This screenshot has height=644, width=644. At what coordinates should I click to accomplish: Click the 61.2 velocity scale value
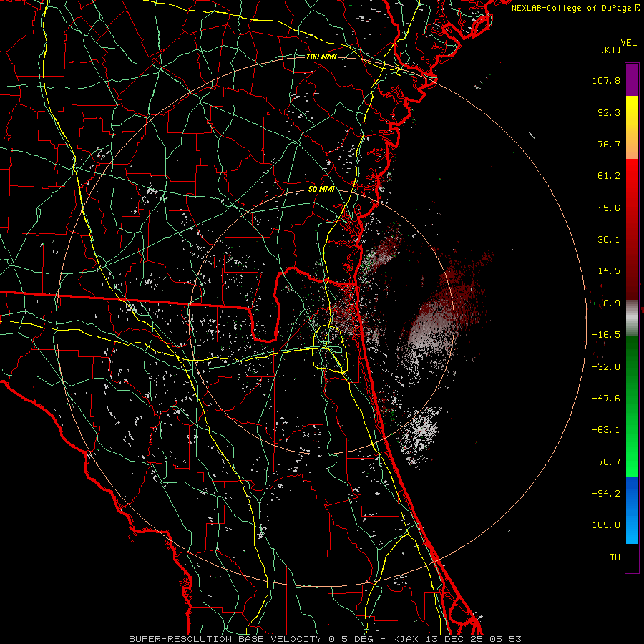(x=609, y=176)
